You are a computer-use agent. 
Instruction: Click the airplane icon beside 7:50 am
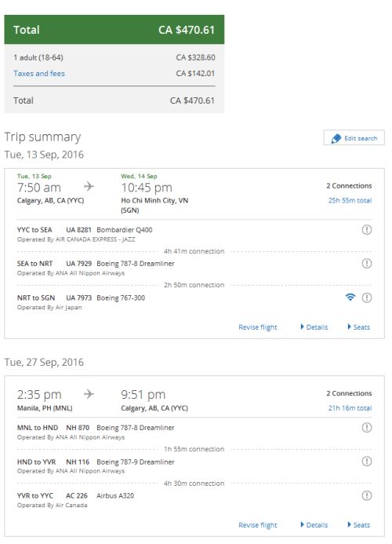click(89, 186)
